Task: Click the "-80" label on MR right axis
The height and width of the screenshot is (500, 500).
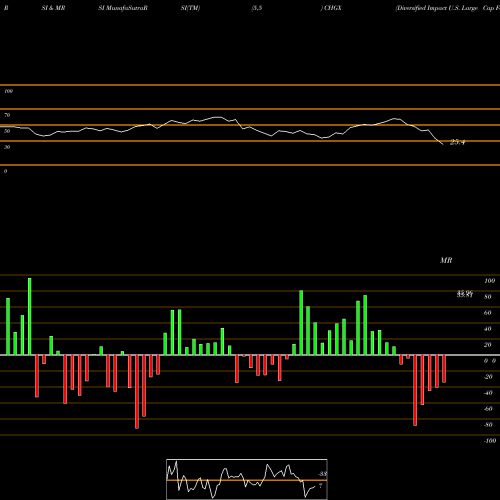Action: pyautogui.click(x=488, y=425)
